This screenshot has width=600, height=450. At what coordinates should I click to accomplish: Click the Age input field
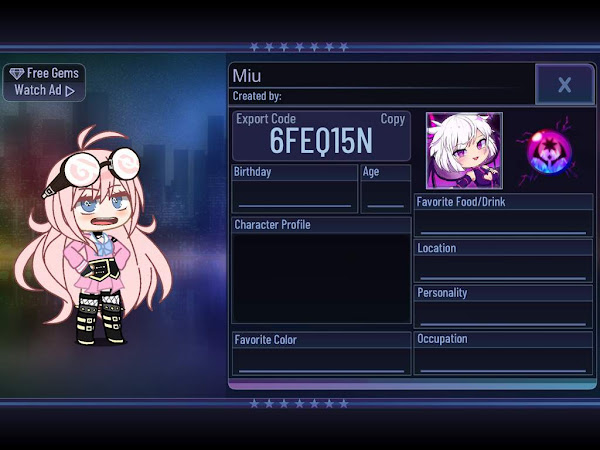[x=386, y=196]
